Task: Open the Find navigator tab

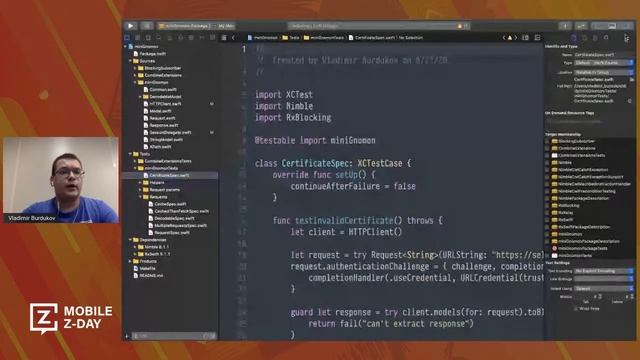Action: (159, 38)
